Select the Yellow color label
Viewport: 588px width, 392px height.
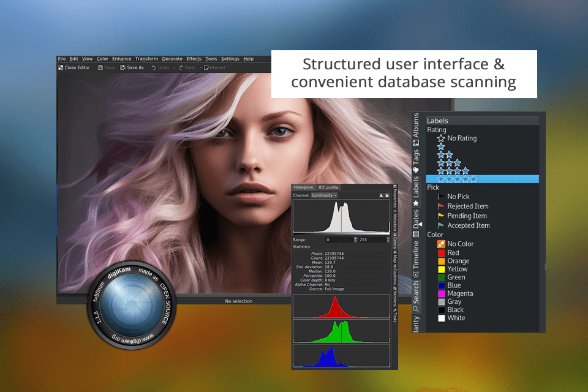pyautogui.click(x=453, y=269)
